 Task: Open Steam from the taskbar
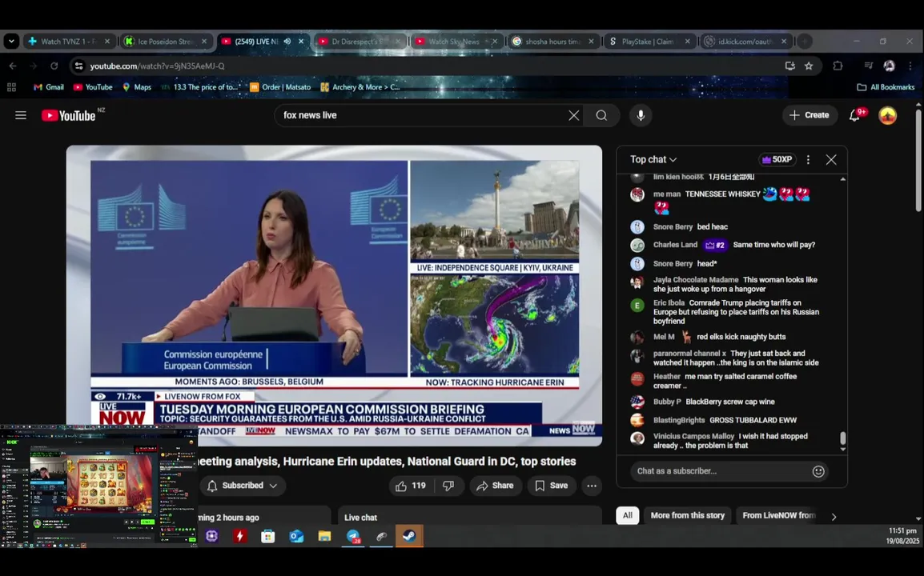[x=409, y=536]
